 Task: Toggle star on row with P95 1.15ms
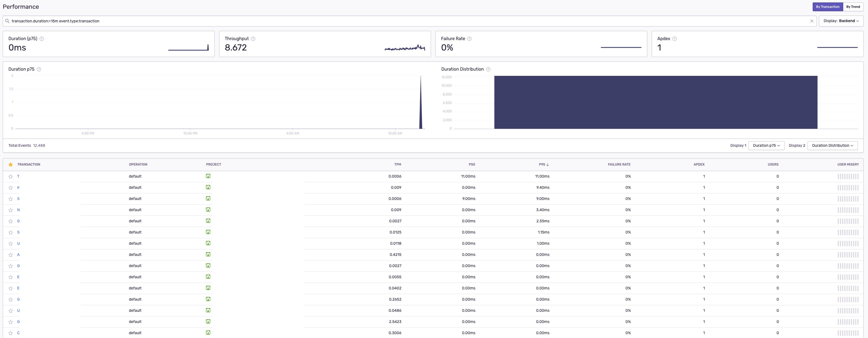(11, 232)
